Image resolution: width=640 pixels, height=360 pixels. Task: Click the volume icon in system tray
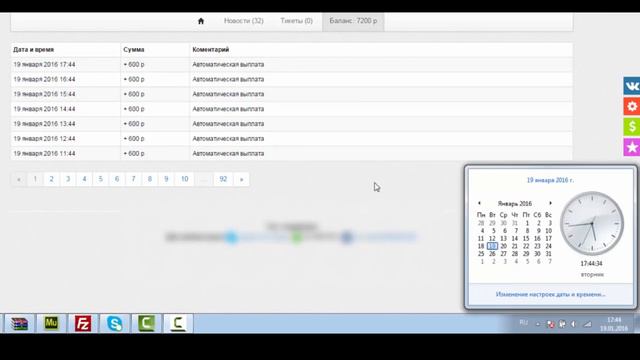(573, 324)
